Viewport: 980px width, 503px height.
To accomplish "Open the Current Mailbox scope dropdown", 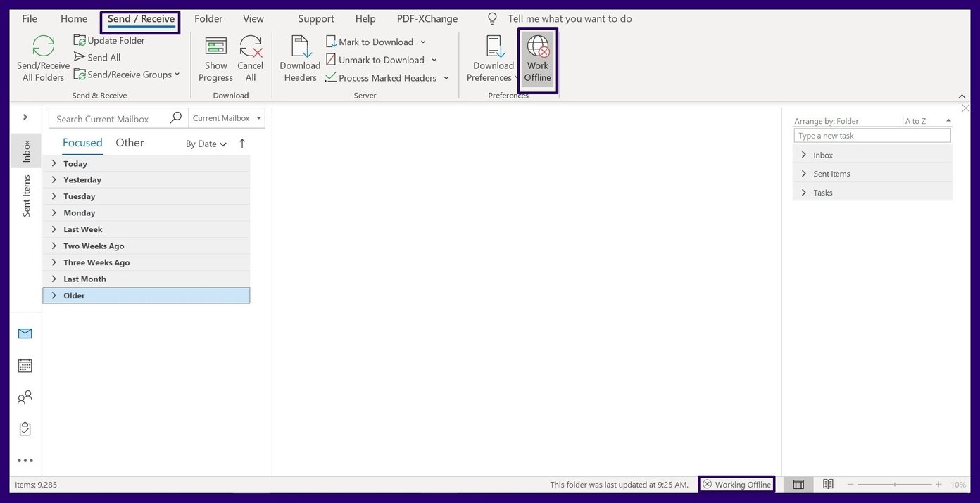I will pyautogui.click(x=227, y=118).
